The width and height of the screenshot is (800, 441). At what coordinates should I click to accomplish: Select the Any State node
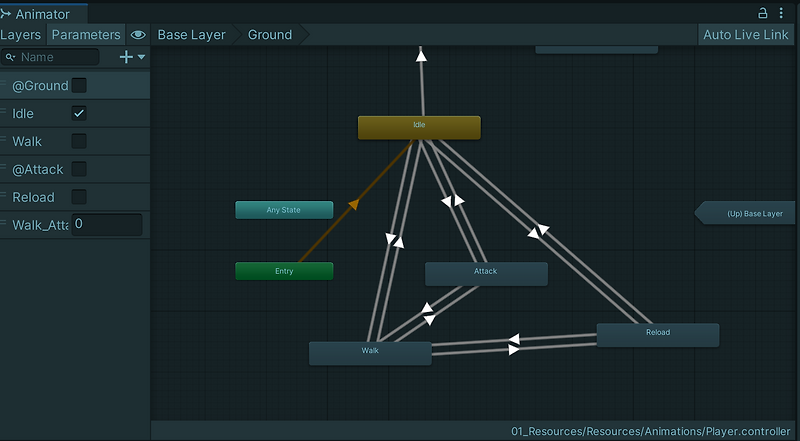click(x=284, y=210)
